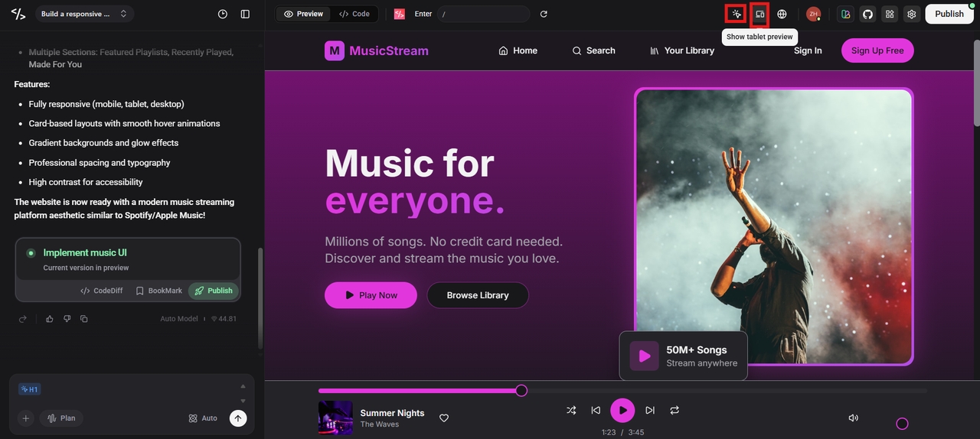This screenshot has width=980, height=439.
Task: Click the element selector cursor icon
Action: tap(737, 14)
